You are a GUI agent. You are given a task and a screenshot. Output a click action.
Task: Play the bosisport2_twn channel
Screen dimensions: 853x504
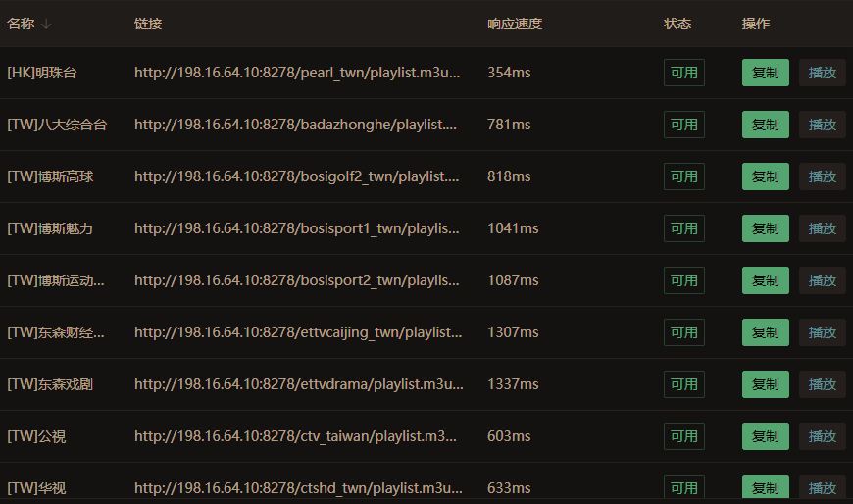coord(822,280)
